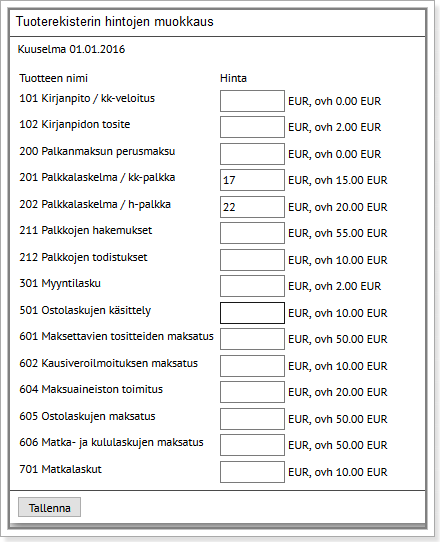Click price input for 200 Palkanmaksun perusmaksu
Viewport: 440px width, 542px height.
coord(252,154)
